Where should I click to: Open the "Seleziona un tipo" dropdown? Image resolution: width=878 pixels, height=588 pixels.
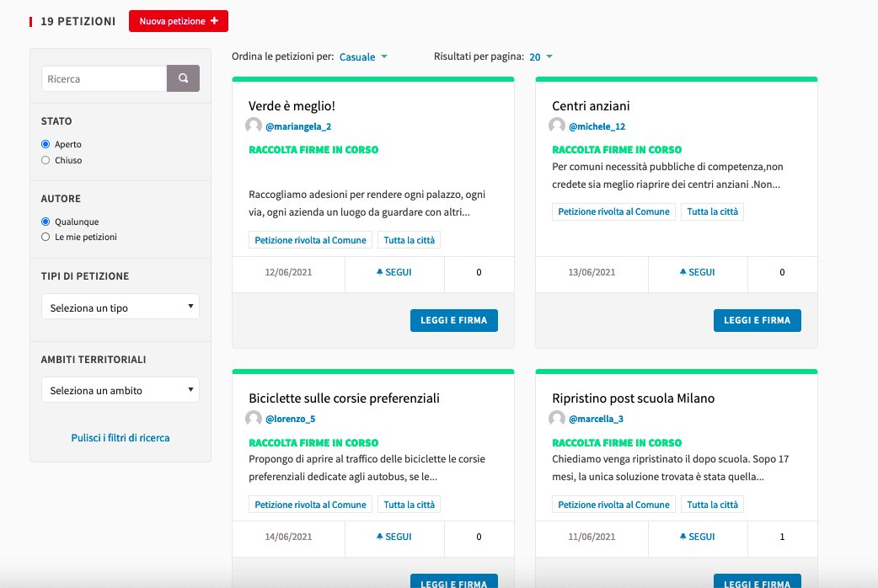point(120,307)
